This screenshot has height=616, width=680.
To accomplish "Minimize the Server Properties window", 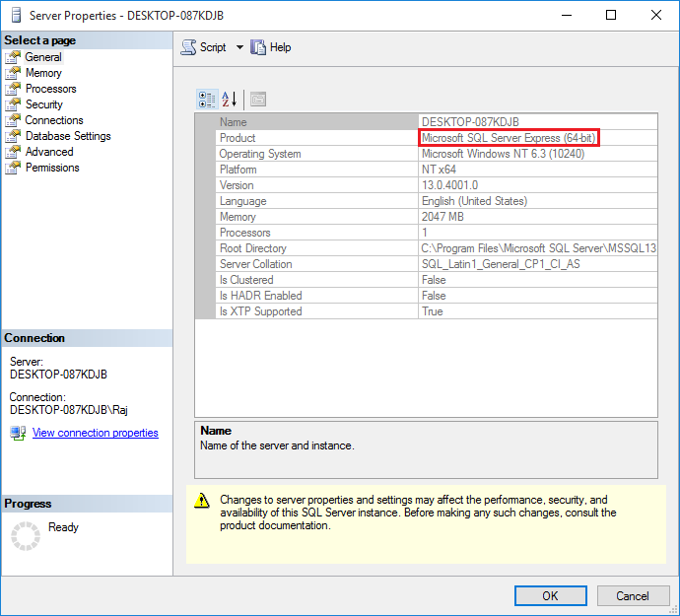I will tap(567, 15).
